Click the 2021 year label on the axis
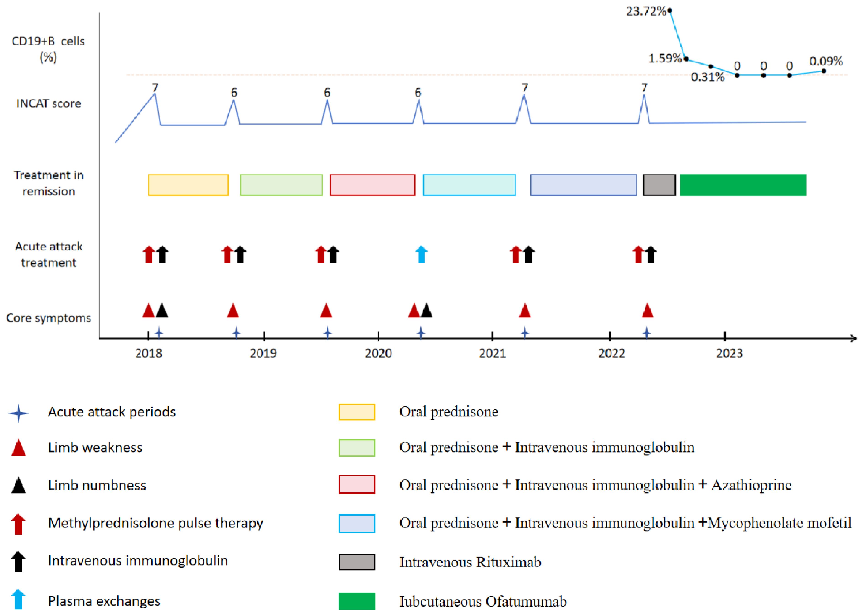 coord(492,353)
